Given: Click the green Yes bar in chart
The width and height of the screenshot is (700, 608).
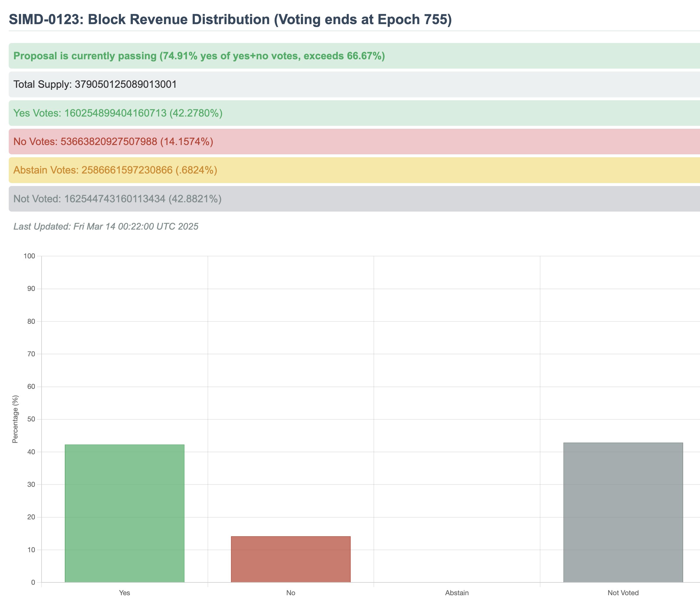Looking at the screenshot, I should 124,513.
